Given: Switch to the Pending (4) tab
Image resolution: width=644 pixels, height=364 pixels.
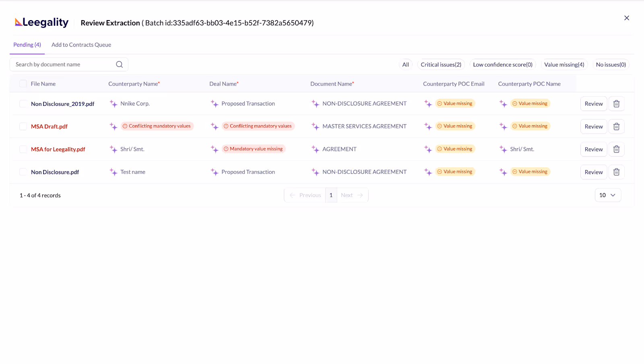Looking at the screenshot, I should click(27, 45).
